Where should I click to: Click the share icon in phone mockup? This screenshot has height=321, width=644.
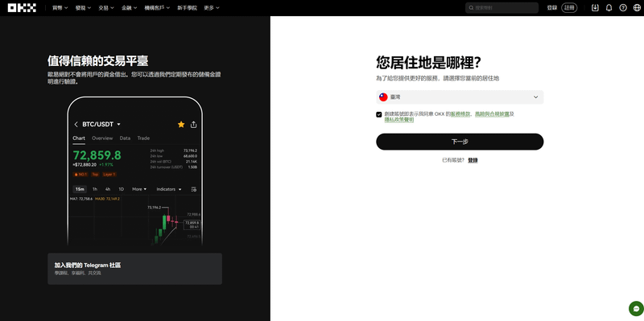[194, 125]
